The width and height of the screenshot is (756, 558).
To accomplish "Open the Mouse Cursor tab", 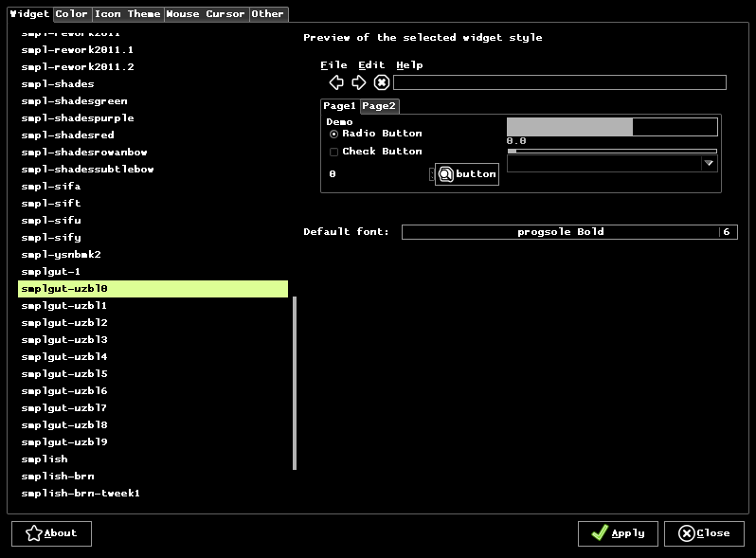I will coord(206,14).
